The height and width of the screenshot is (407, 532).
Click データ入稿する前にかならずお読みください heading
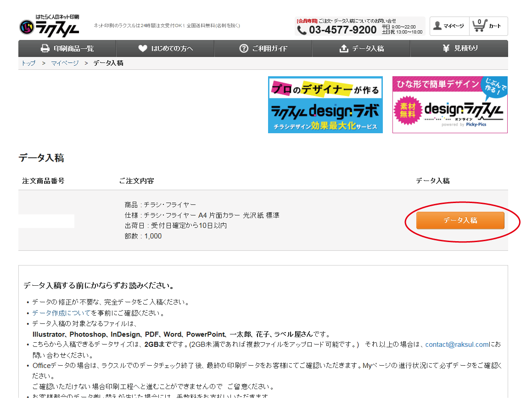pyautogui.click(x=99, y=285)
